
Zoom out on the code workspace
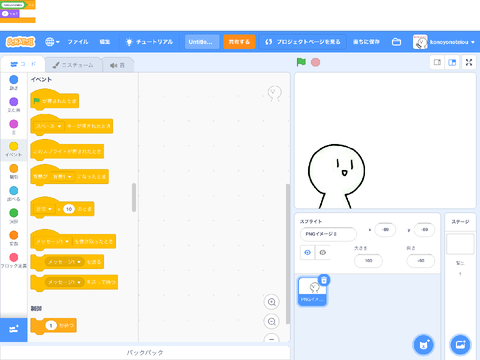pos(272,322)
